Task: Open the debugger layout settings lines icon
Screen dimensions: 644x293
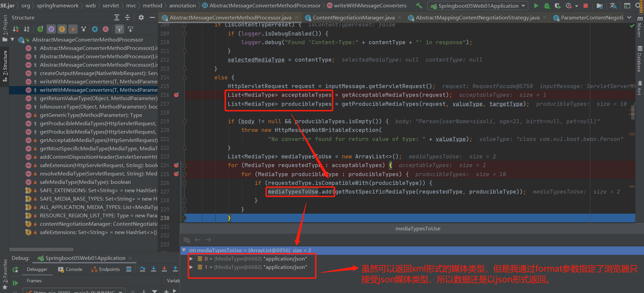Action: (129, 269)
